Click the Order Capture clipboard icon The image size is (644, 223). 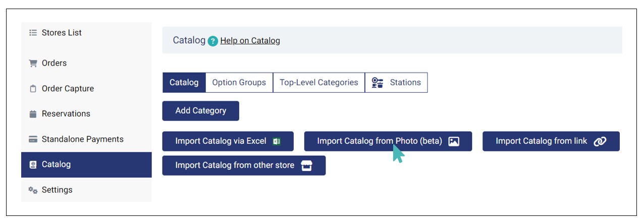tap(33, 89)
